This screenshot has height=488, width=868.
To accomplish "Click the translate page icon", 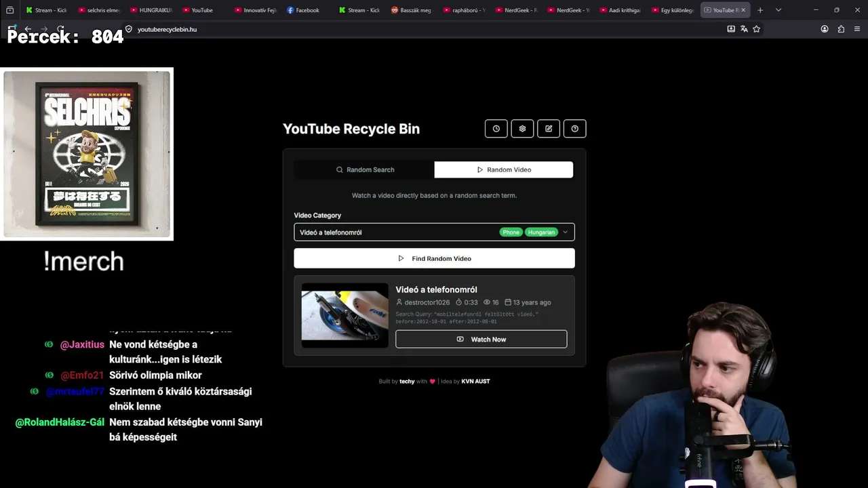I will [744, 29].
